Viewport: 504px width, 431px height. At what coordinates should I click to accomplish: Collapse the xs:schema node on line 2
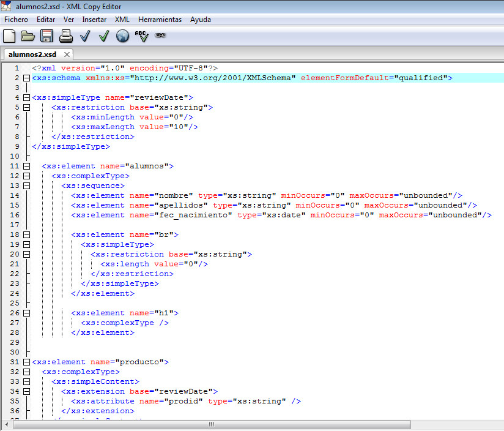[x=26, y=78]
